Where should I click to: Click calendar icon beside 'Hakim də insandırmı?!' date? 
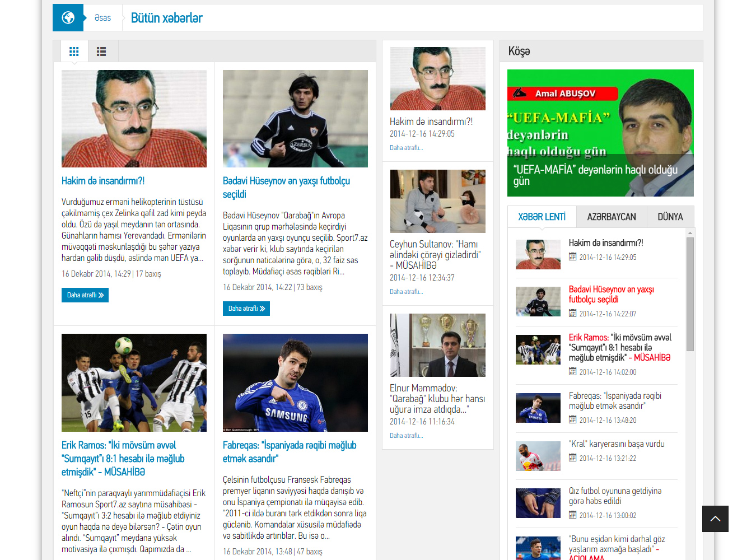click(x=572, y=257)
